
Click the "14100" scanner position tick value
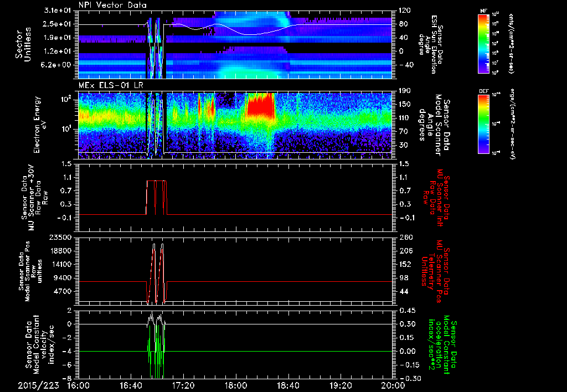tap(60, 264)
